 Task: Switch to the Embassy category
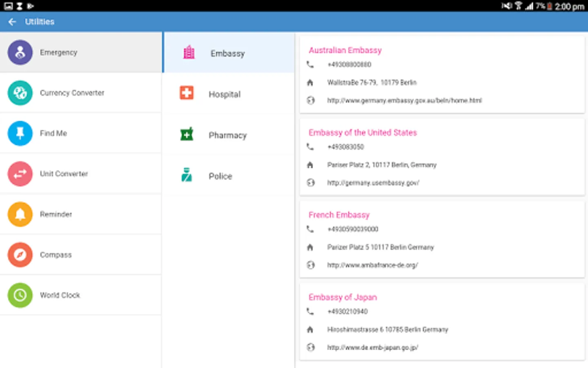(229, 53)
